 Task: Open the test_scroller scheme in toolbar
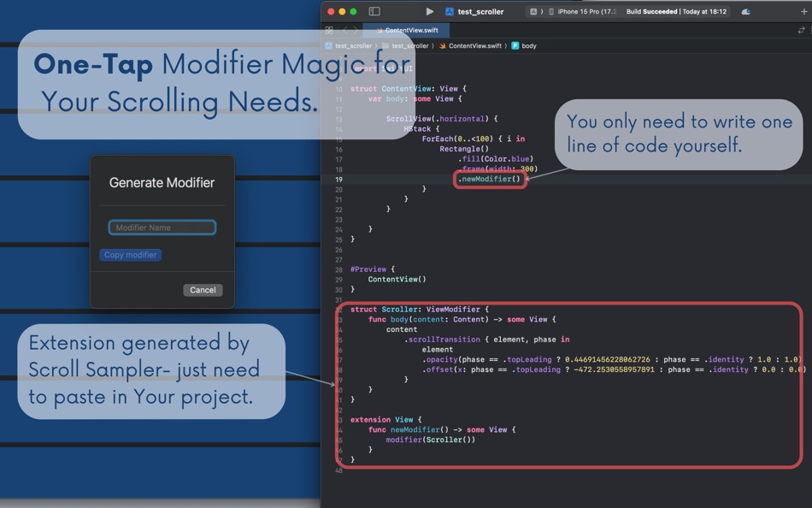click(475, 11)
